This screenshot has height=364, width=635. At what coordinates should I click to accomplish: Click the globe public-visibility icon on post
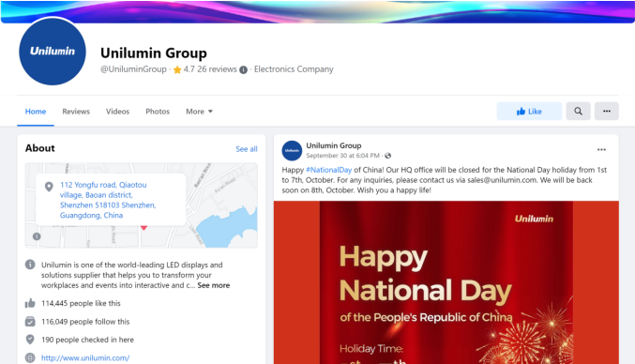click(x=388, y=156)
